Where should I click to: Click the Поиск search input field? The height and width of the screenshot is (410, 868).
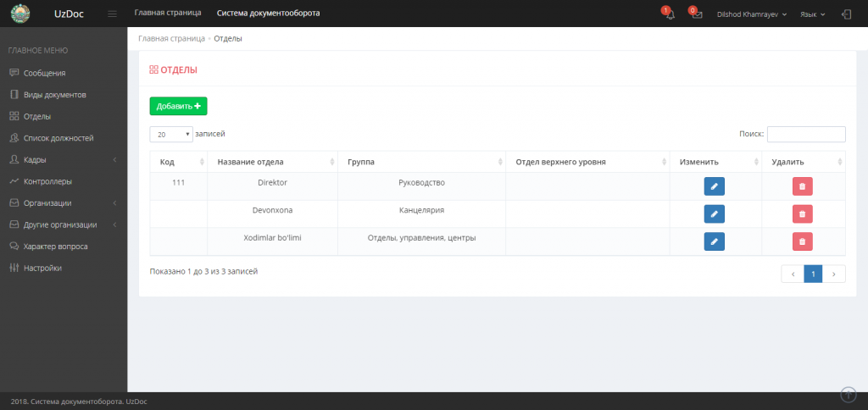[806, 134]
